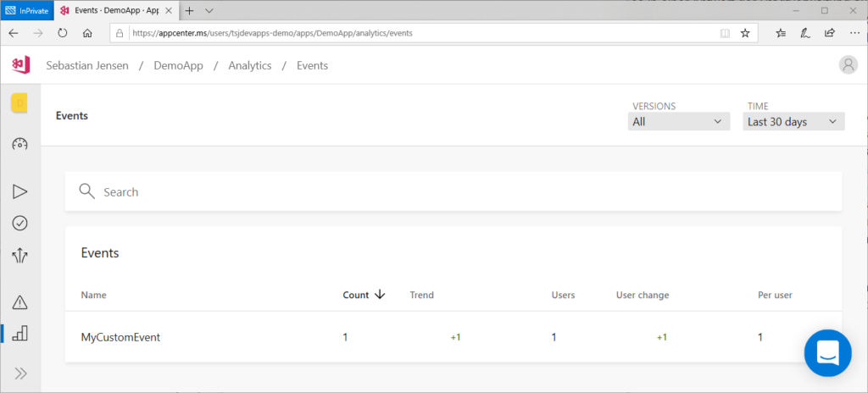Screen dimensions: 868x393
Task: Open the Time dropdown Last 30 days
Action: [x=794, y=122]
